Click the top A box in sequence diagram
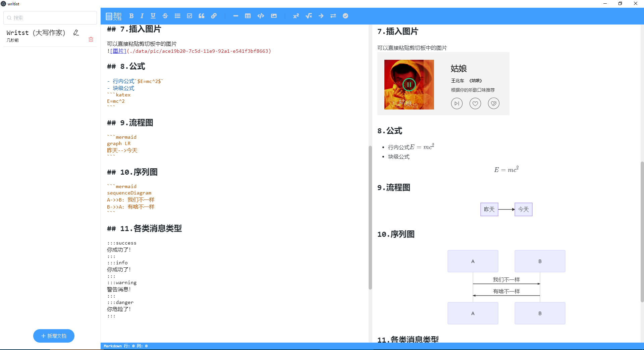Image resolution: width=644 pixels, height=350 pixels. click(473, 261)
